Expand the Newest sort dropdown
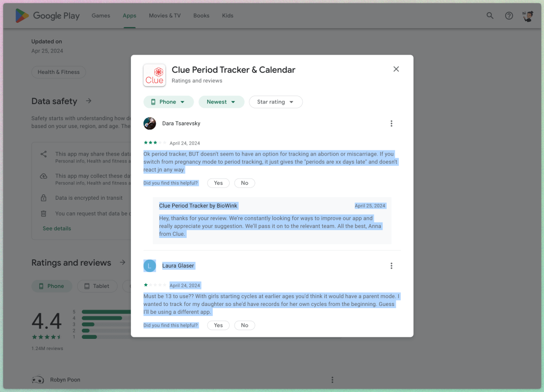This screenshot has height=392, width=544. pos(221,102)
